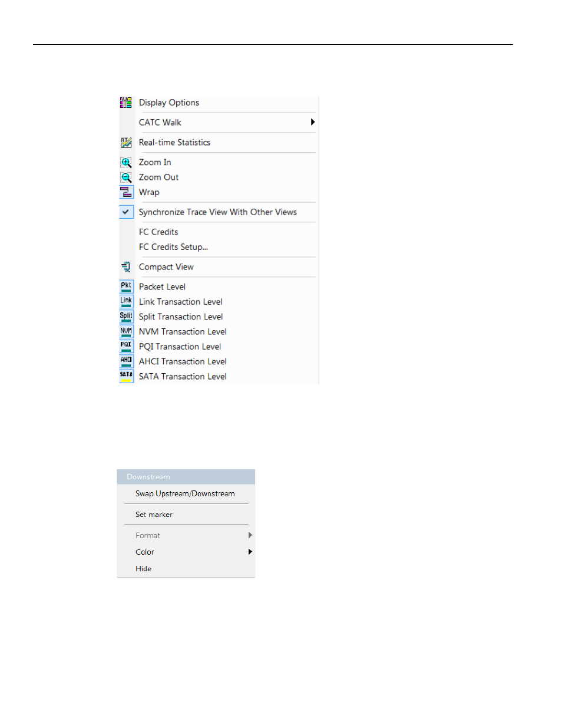Switch to PQI Transaction Level
The image size is (562, 728).
(180, 347)
